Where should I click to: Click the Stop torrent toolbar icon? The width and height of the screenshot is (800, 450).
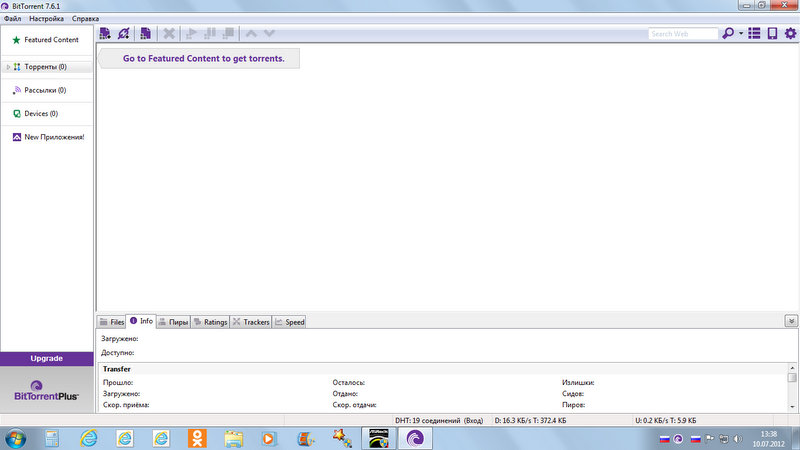click(228, 34)
